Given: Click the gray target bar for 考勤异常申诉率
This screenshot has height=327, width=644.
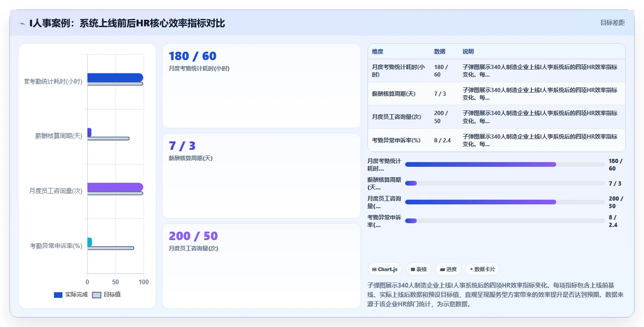Looking at the screenshot, I should (110, 248).
